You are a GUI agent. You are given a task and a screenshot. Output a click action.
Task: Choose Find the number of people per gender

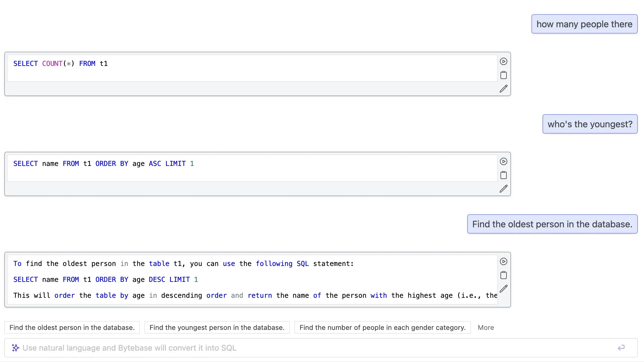(382, 327)
